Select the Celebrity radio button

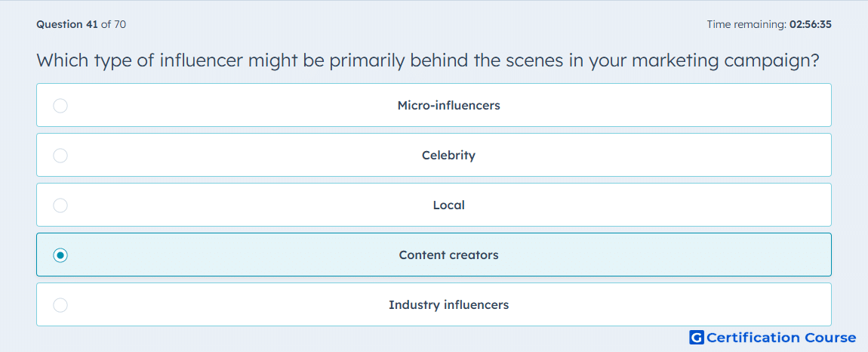point(60,155)
